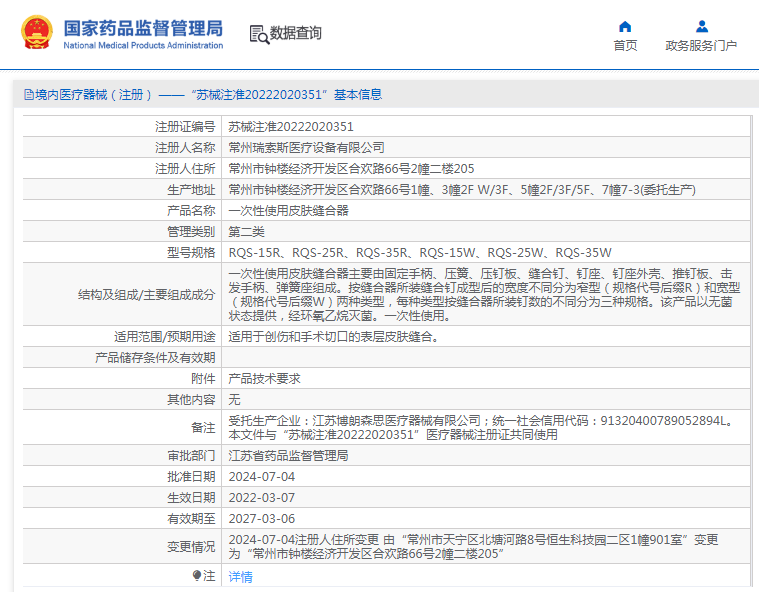Select 江苏省药品监督管理局 value
Screen dimensions: 759x592
(288, 455)
